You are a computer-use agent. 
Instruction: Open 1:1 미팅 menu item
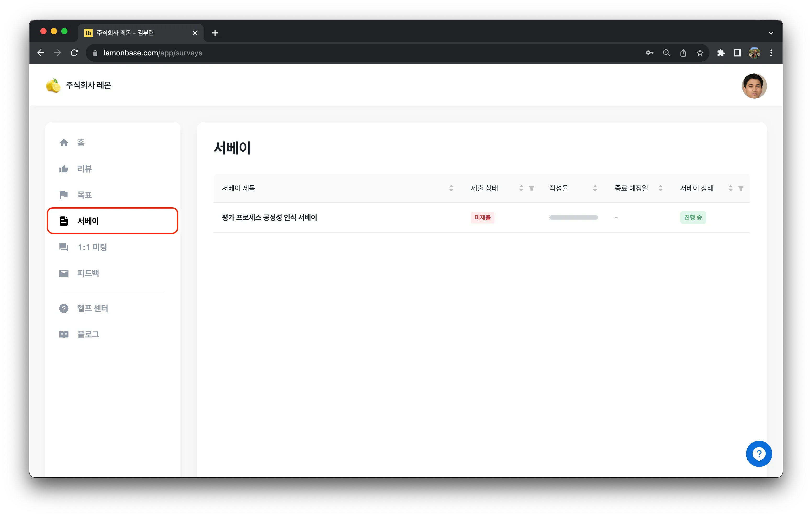[112, 247]
